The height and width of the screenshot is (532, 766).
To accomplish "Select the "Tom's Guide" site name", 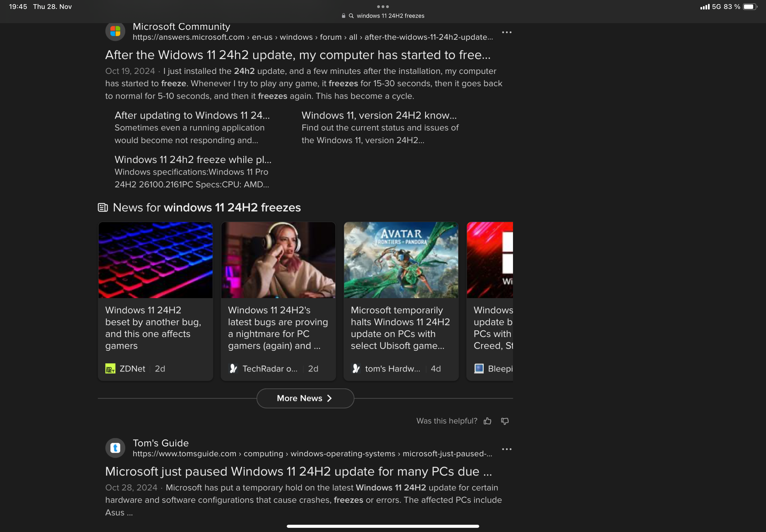I will pos(161,443).
